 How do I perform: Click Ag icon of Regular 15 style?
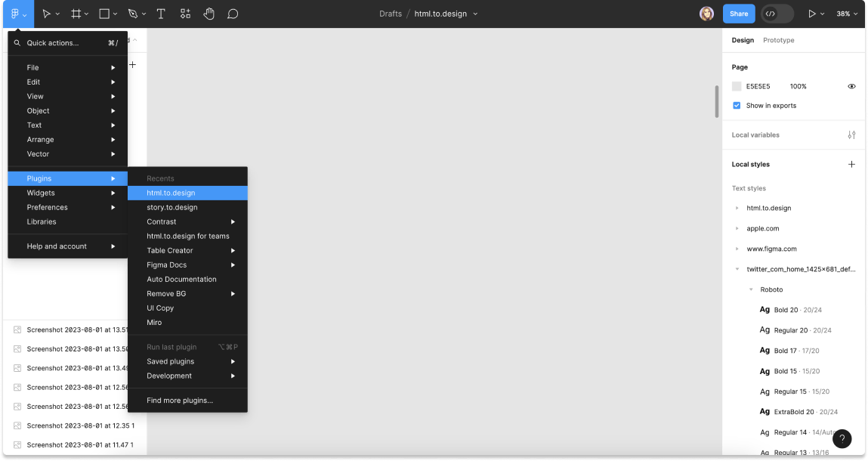765,391
